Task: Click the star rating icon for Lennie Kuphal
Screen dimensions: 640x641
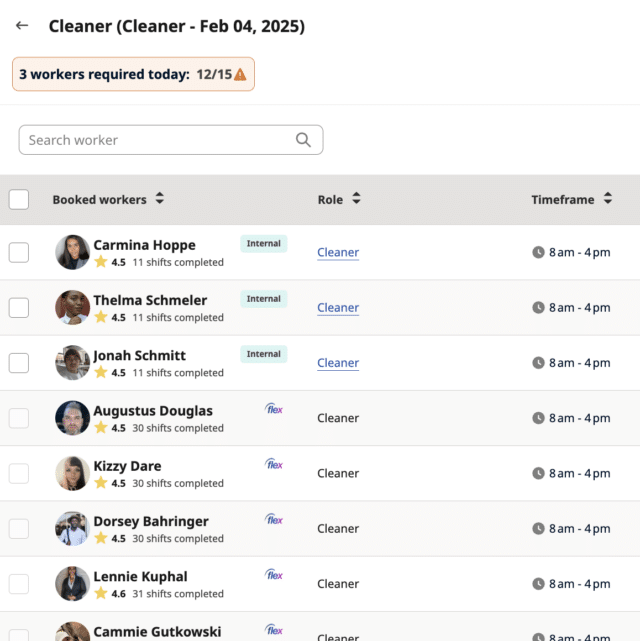Action: (x=101, y=593)
